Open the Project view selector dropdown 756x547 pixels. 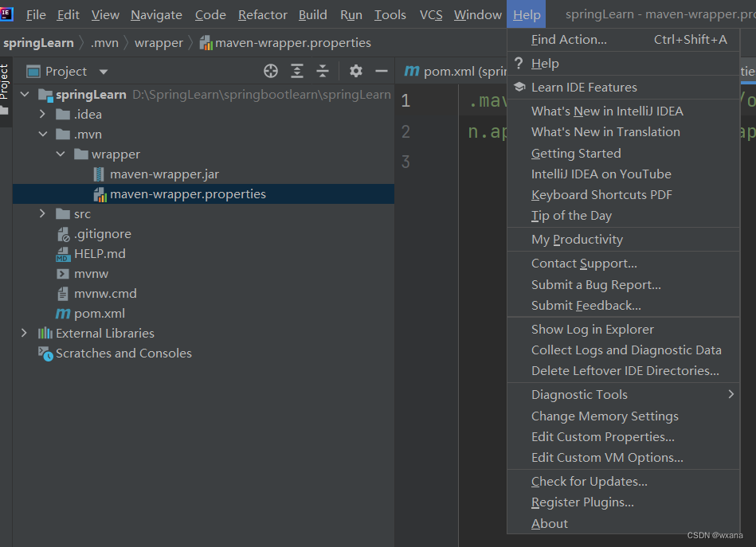102,71
